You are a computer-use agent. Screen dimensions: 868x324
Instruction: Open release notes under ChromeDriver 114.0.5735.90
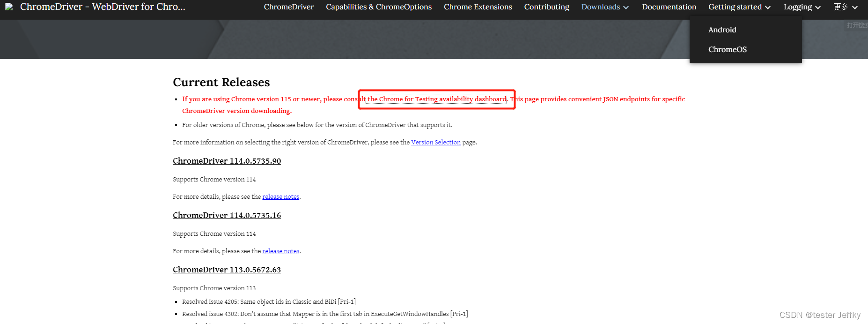(280, 196)
